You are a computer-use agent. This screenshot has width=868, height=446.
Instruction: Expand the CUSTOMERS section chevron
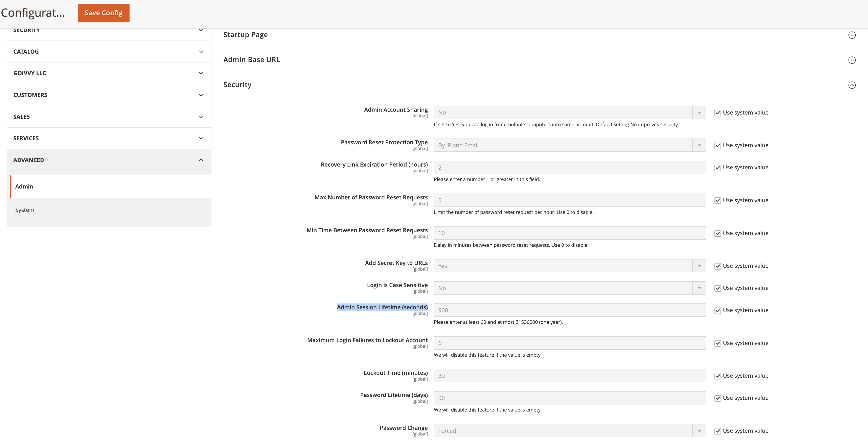(201, 95)
